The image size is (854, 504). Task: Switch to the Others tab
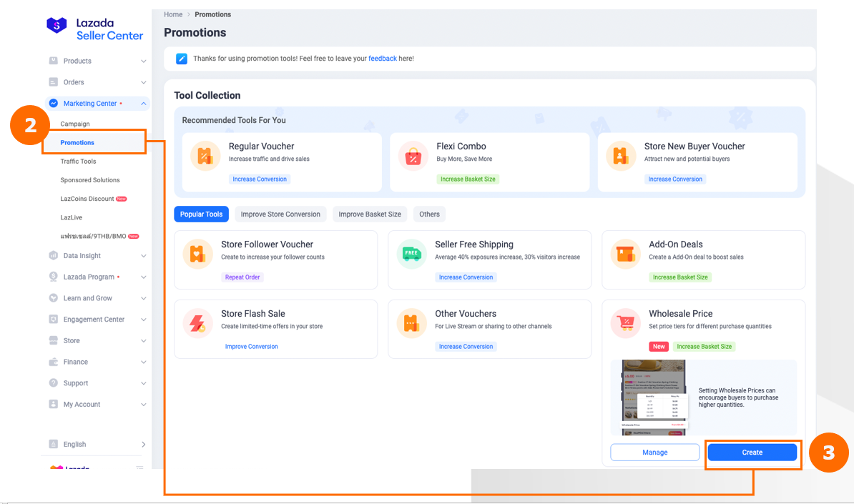(x=429, y=214)
